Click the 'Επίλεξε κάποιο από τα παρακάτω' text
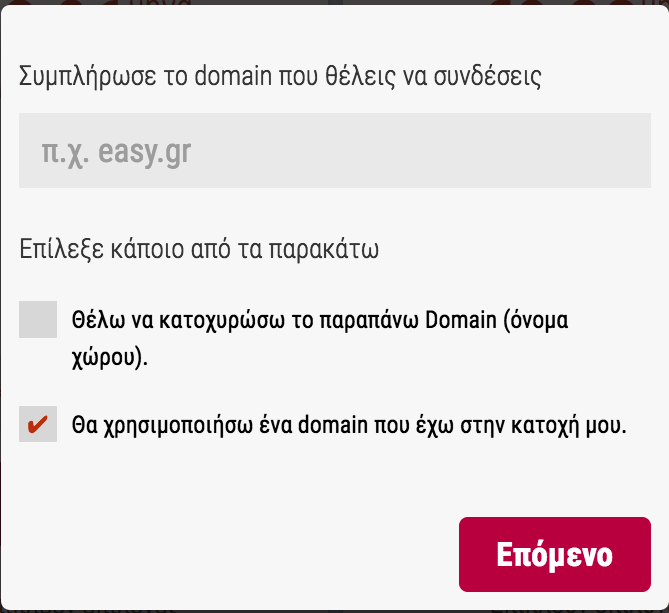This screenshot has width=669, height=613. tap(199, 249)
